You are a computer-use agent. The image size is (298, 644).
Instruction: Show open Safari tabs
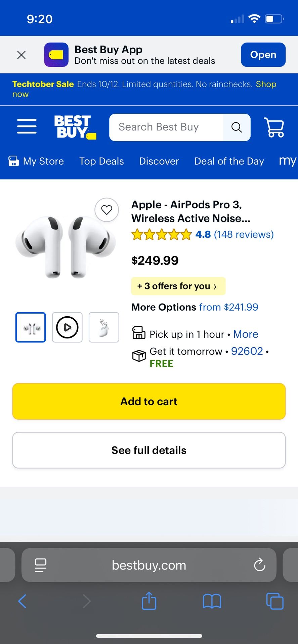pos(274,601)
